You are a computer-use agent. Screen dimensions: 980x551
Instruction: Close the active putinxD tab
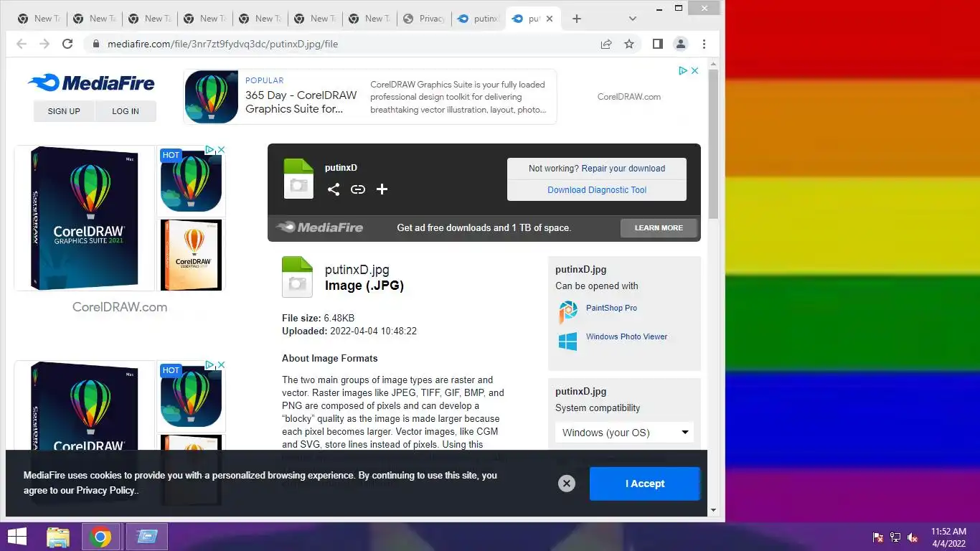(x=550, y=19)
